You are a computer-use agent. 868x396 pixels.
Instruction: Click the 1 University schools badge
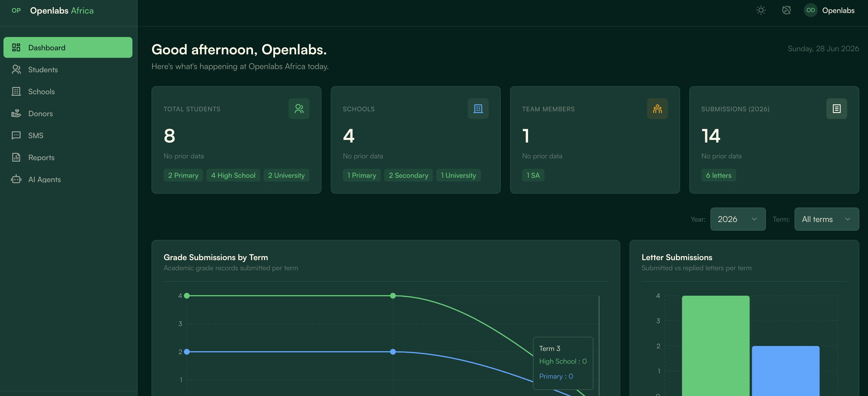458,175
